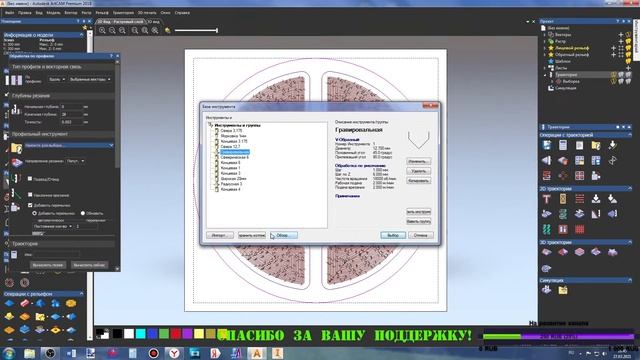
Task: Open the ArtCAM orange A taskbar icon
Action: (257, 353)
